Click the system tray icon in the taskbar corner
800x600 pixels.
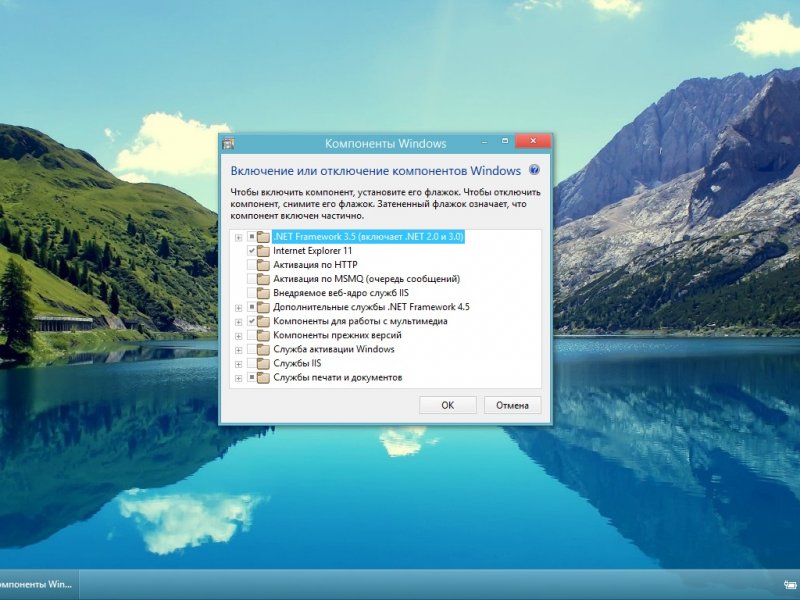click(x=790, y=585)
